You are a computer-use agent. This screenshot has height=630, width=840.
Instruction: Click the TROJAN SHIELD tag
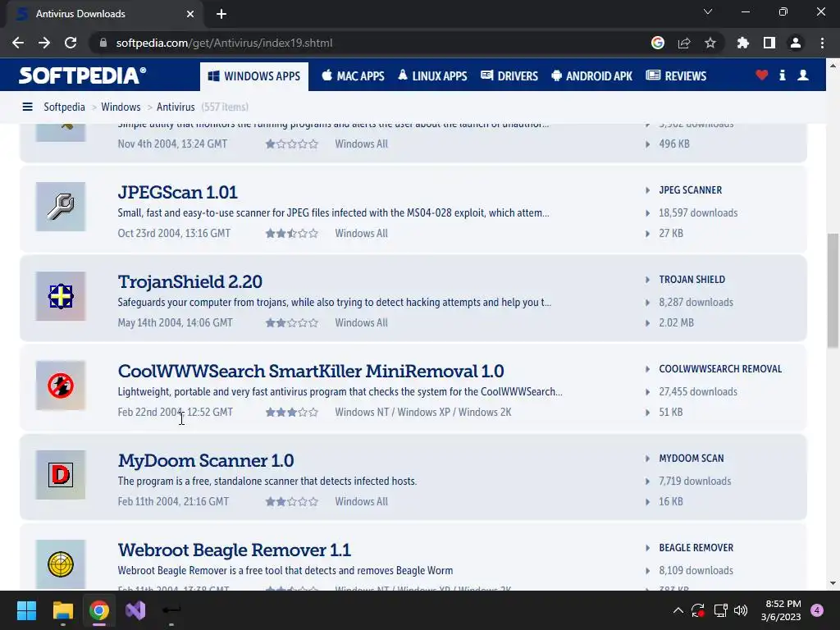(692, 280)
